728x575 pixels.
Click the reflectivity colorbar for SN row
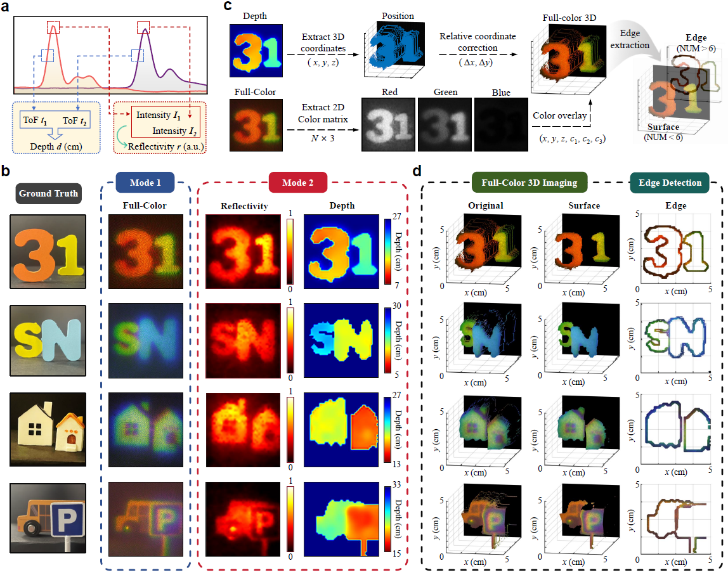pos(290,340)
